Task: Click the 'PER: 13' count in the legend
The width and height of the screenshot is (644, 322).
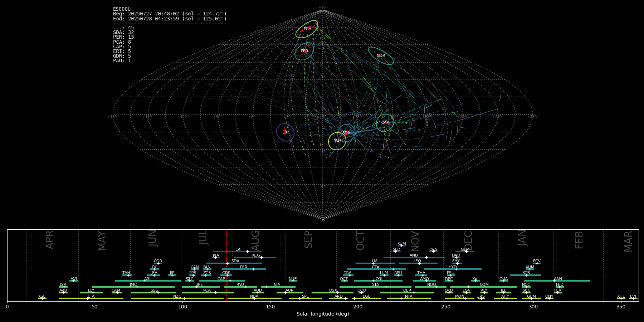Action: click(123, 37)
